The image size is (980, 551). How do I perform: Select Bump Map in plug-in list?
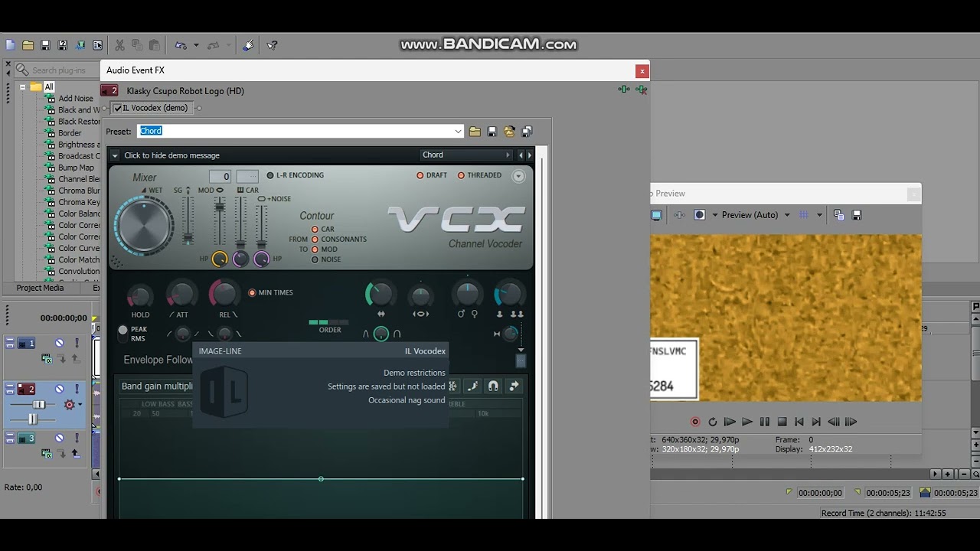76,168
